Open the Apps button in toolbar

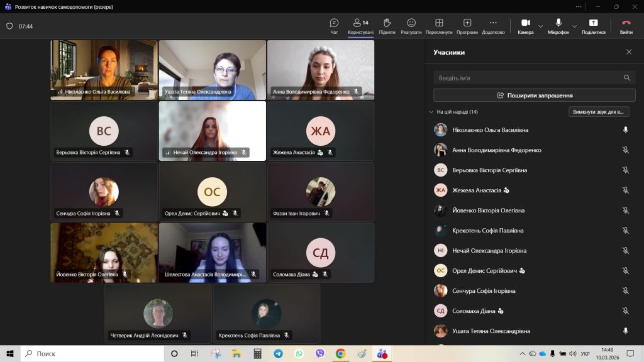click(x=467, y=26)
